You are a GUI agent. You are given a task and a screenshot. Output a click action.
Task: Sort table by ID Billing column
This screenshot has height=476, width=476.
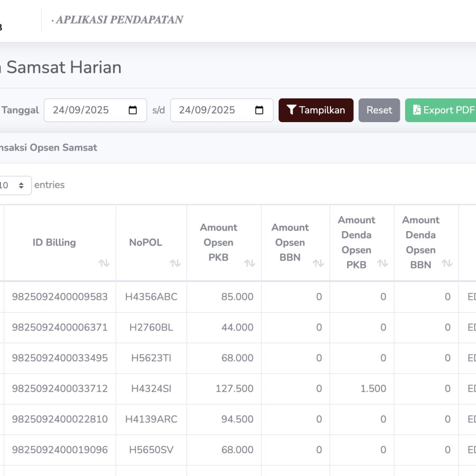[x=104, y=263]
